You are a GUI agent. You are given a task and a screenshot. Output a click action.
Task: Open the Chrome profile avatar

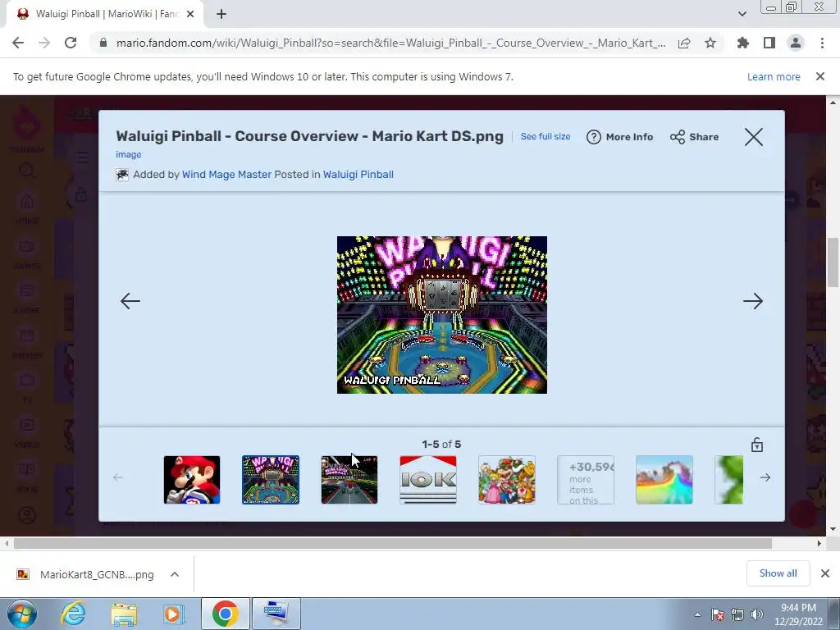coord(796,43)
